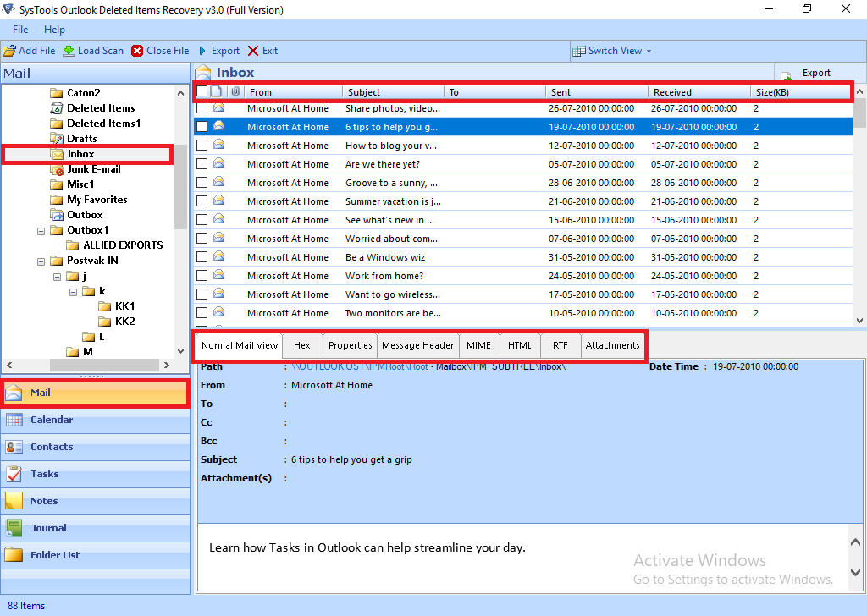The width and height of the screenshot is (867, 616).
Task: Check the box for 'Are we there yet?' email
Action: pyautogui.click(x=202, y=164)
